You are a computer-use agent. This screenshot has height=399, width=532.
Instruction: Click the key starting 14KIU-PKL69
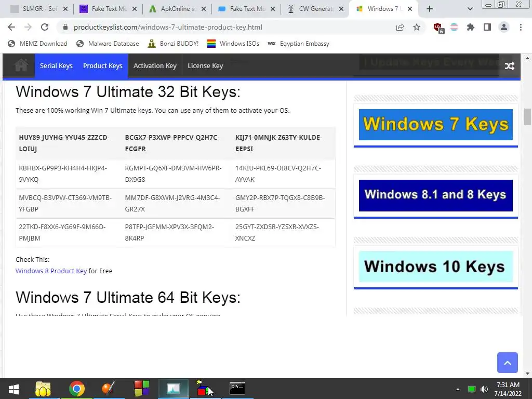tap(278, 174)
